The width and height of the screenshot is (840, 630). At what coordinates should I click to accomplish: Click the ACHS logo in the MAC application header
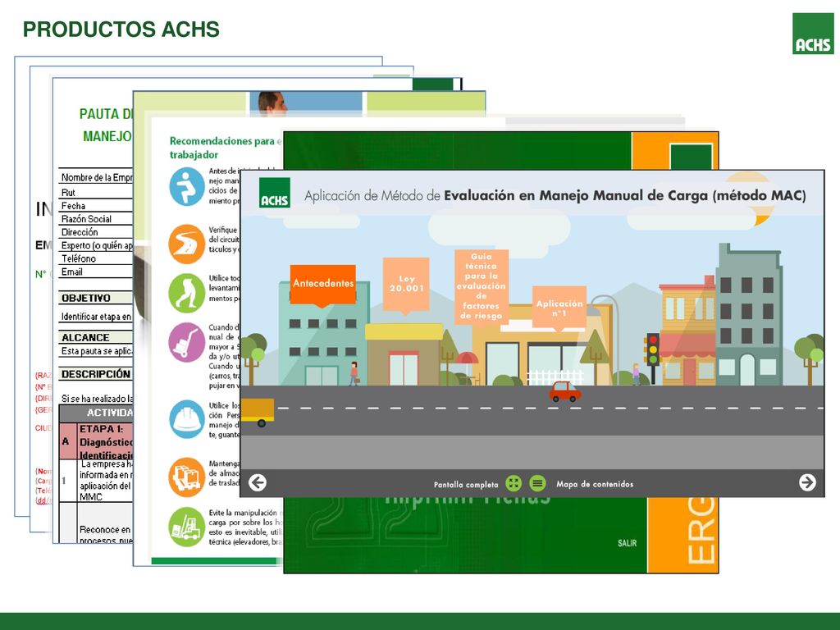[274, 193]
